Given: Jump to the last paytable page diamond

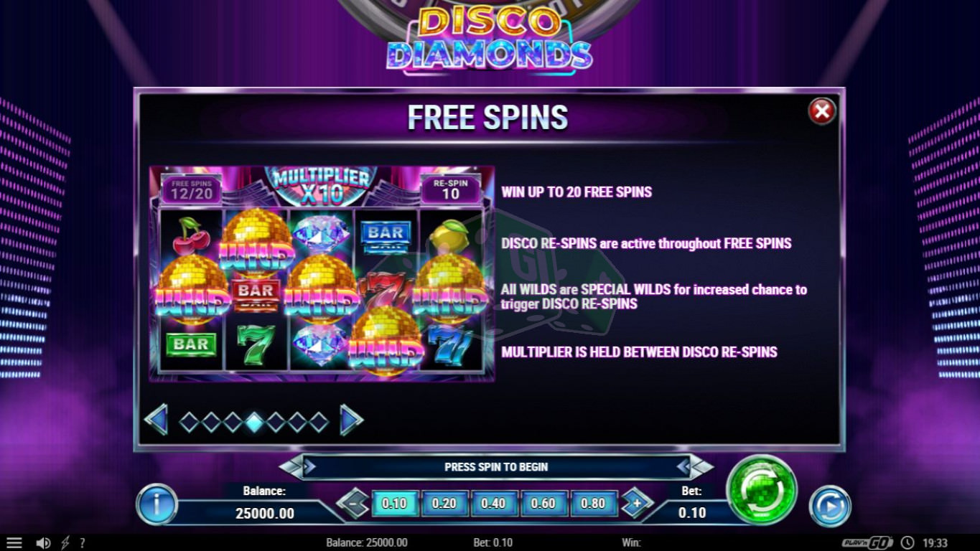Looking at the screenshot, I should 319,422.
